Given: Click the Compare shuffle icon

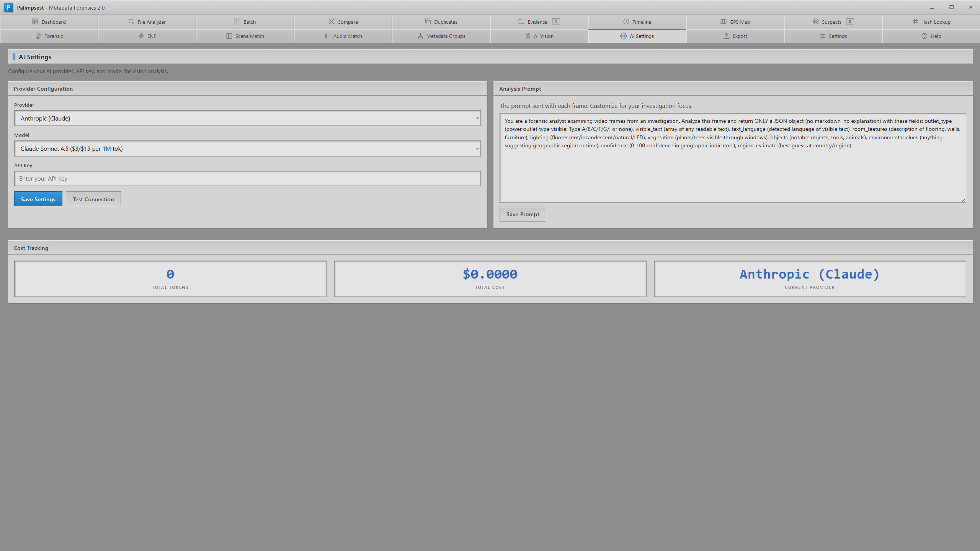Looking at the screenshot, I should click(x=332, y=21).
